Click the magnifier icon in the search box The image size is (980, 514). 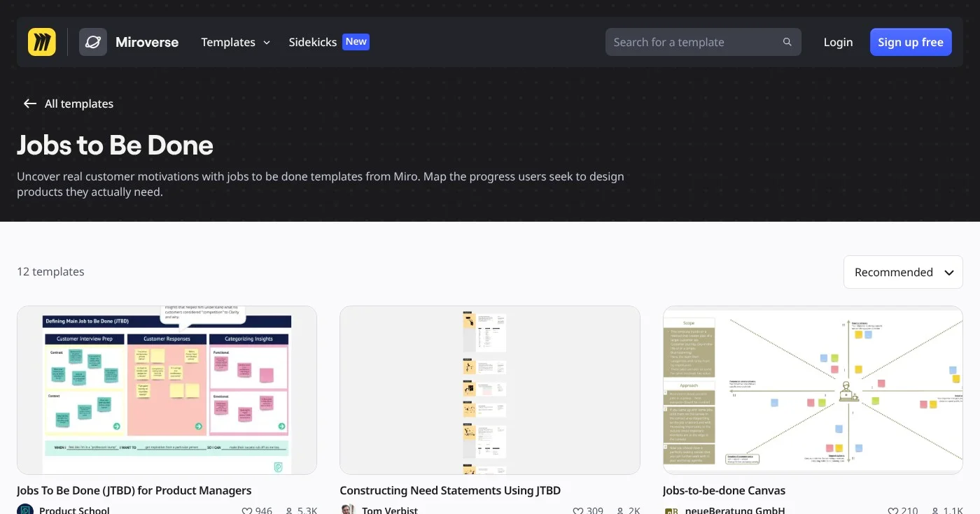[787, 42]
